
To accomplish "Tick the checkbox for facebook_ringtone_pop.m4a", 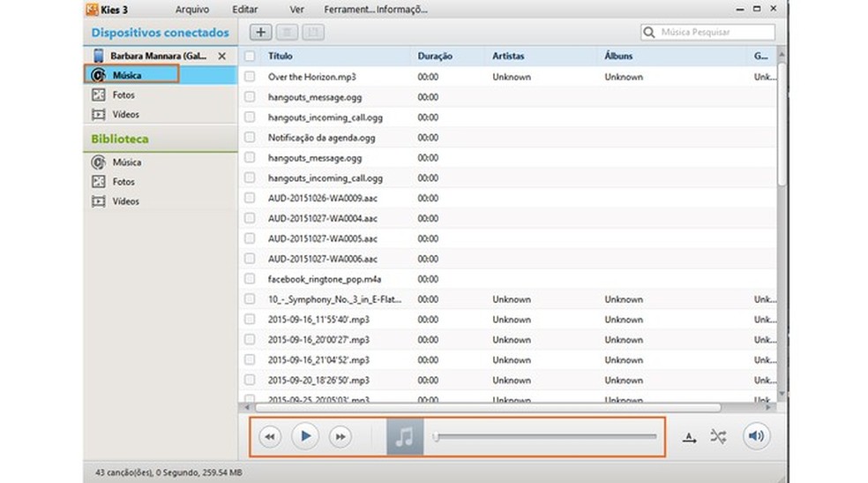I will pos(250,279).
